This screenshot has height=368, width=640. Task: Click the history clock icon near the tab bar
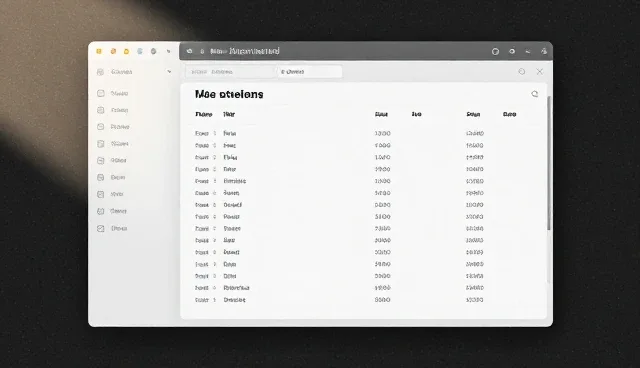522,71
